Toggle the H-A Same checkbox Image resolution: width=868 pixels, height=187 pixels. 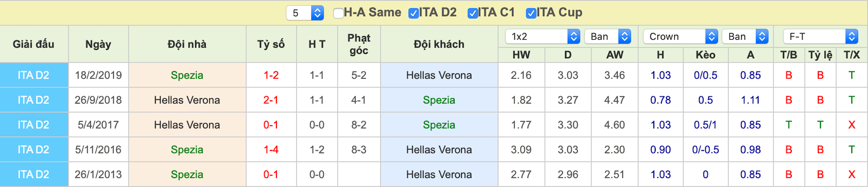[x=338, y=13]
